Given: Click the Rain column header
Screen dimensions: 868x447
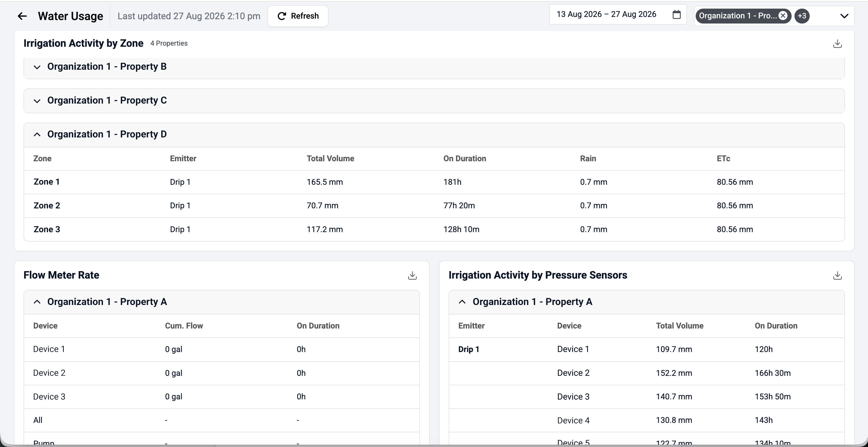Looking at the screenshot, I should click(x=588, y=159).
